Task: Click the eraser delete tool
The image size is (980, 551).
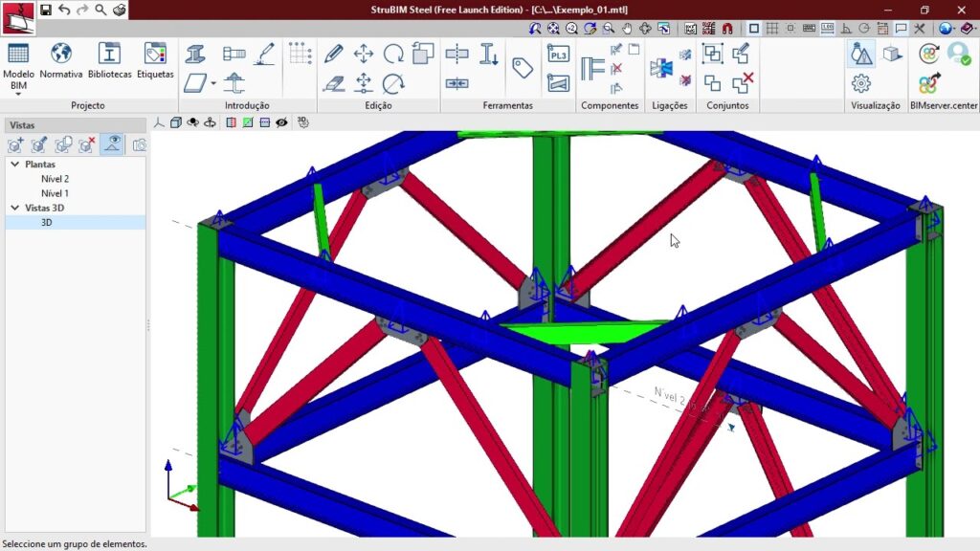Action: pyautogui.click(x=333, y=83)
